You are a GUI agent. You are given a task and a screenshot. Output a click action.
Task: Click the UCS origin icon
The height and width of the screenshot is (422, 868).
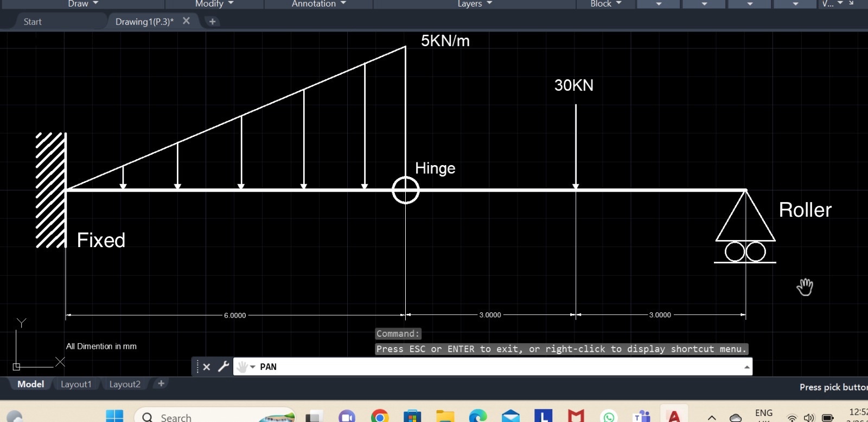click(x=16, y=367)
